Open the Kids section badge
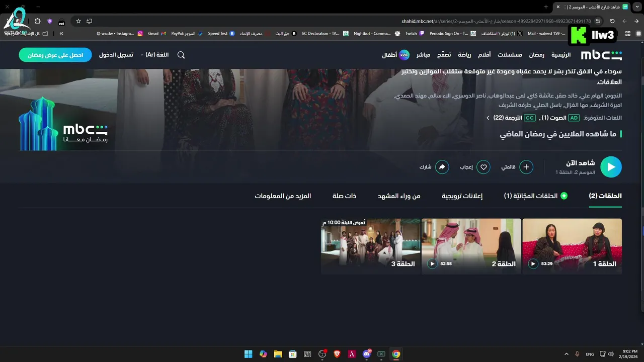 point(404,55)
